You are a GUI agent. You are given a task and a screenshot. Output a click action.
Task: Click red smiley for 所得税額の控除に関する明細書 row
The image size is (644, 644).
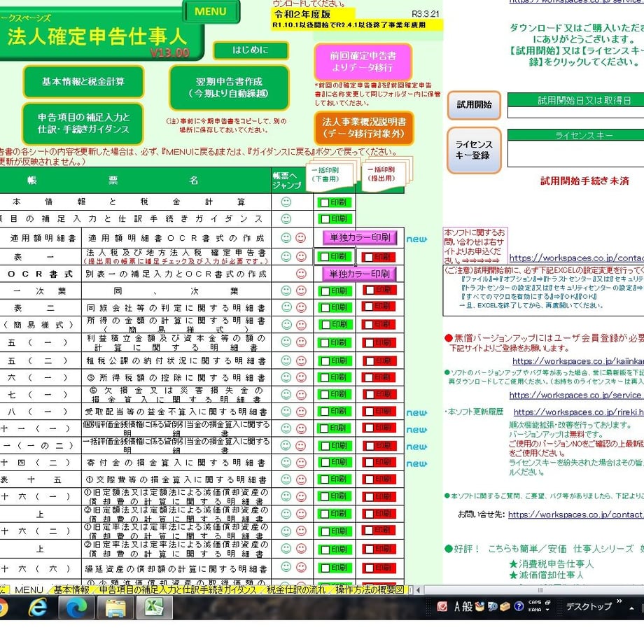click(301, 377)
